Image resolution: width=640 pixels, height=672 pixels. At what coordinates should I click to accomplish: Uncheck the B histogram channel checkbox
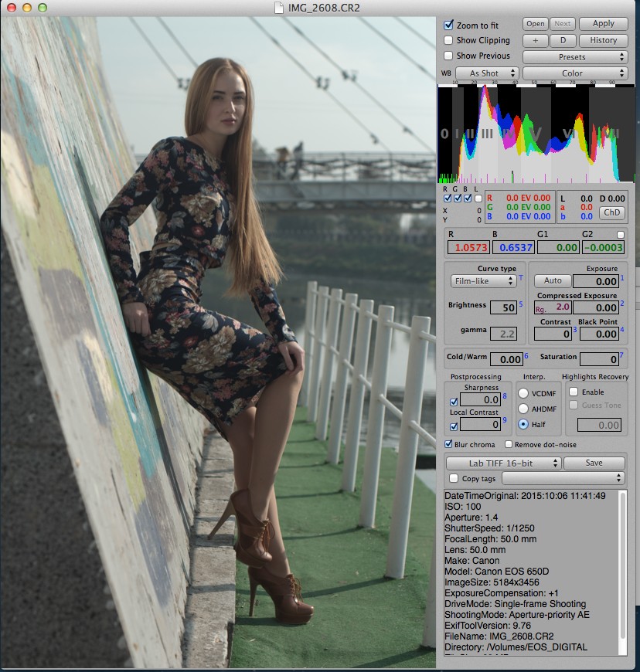click(x=468, y=199)
